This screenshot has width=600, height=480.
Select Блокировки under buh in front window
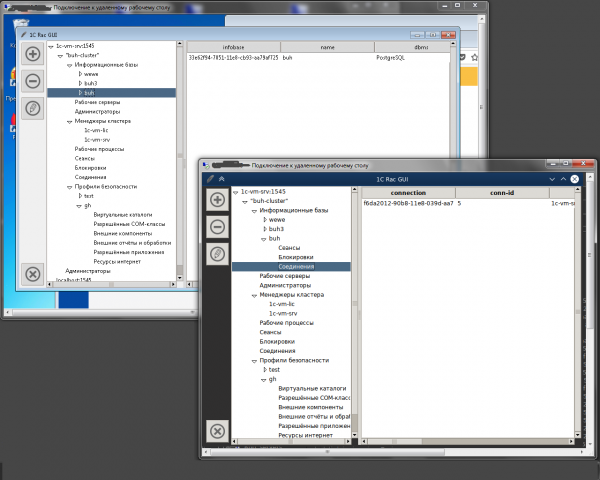[296, 257]
